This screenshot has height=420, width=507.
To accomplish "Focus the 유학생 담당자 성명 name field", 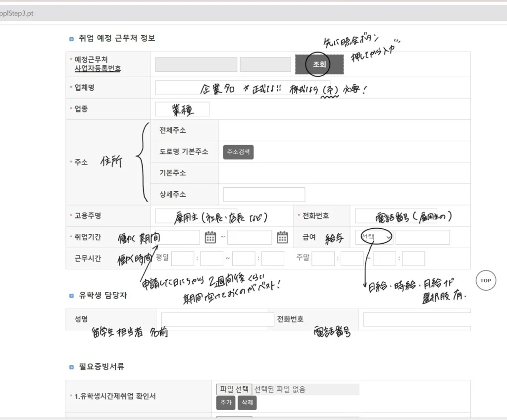I will click(x=217, y=319).
